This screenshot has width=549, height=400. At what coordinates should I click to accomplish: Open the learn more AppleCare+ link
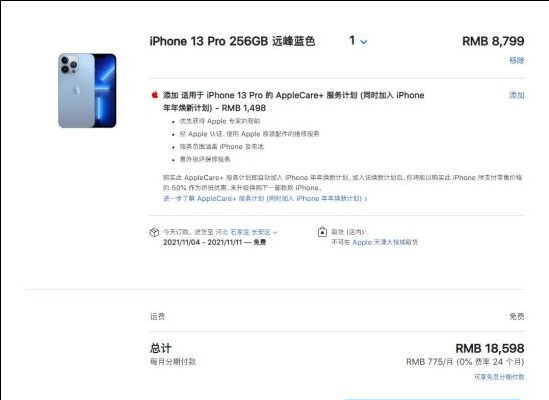(265, 199)
